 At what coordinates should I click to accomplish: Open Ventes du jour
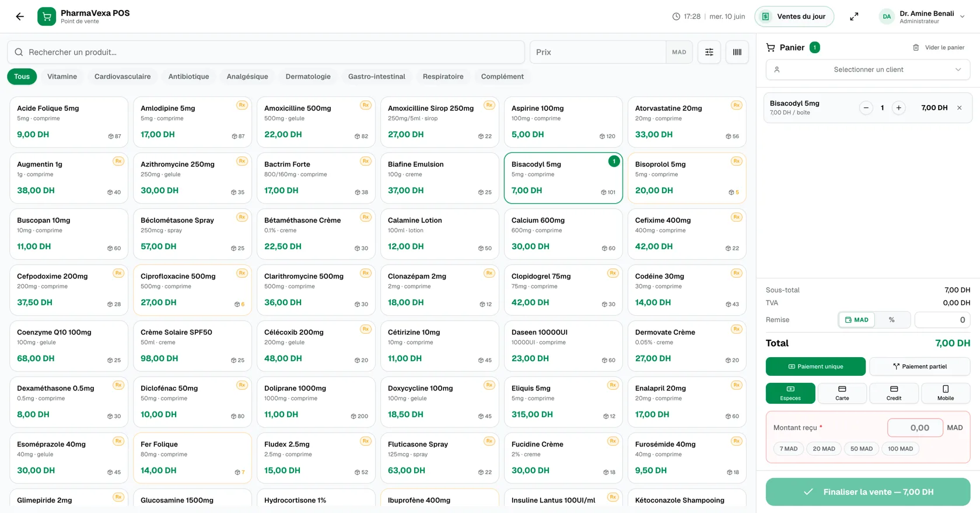(794, 16)
